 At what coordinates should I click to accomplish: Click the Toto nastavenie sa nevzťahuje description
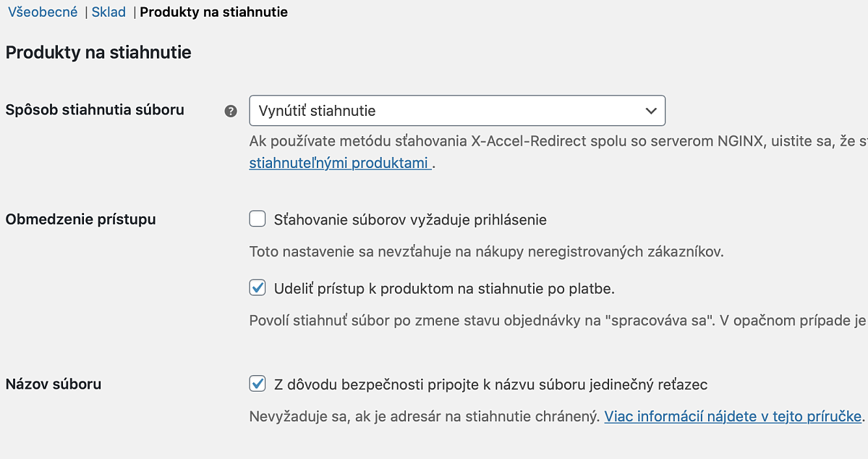(x=486, y=252)
